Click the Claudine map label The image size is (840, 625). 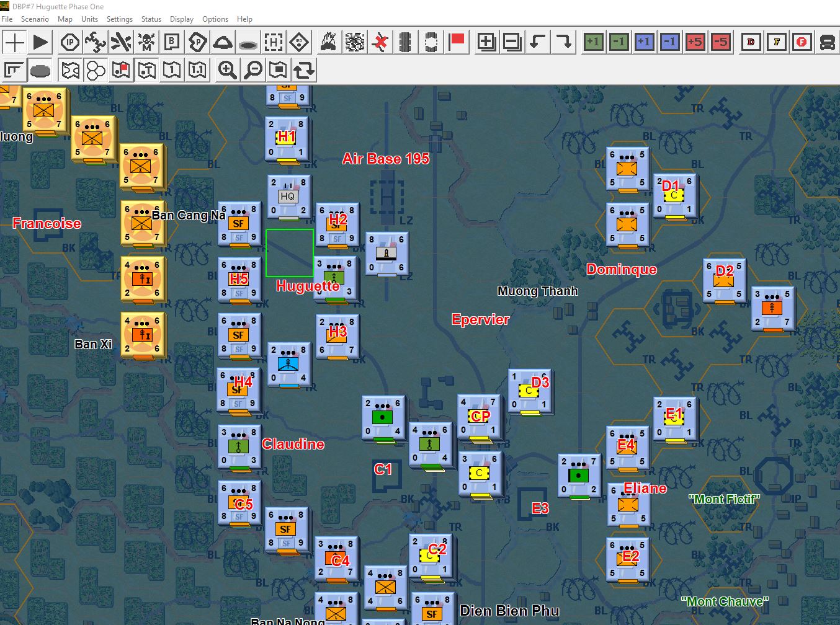[293, 444]
